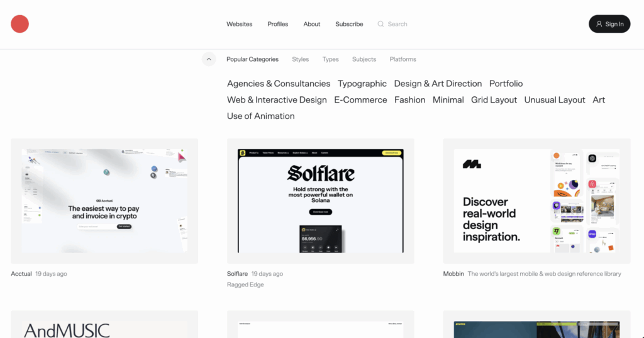This screenshot has height=338, width=644.
Task: Open the AndMUSIC website thumbnail
Action: [x=104, y=324]
